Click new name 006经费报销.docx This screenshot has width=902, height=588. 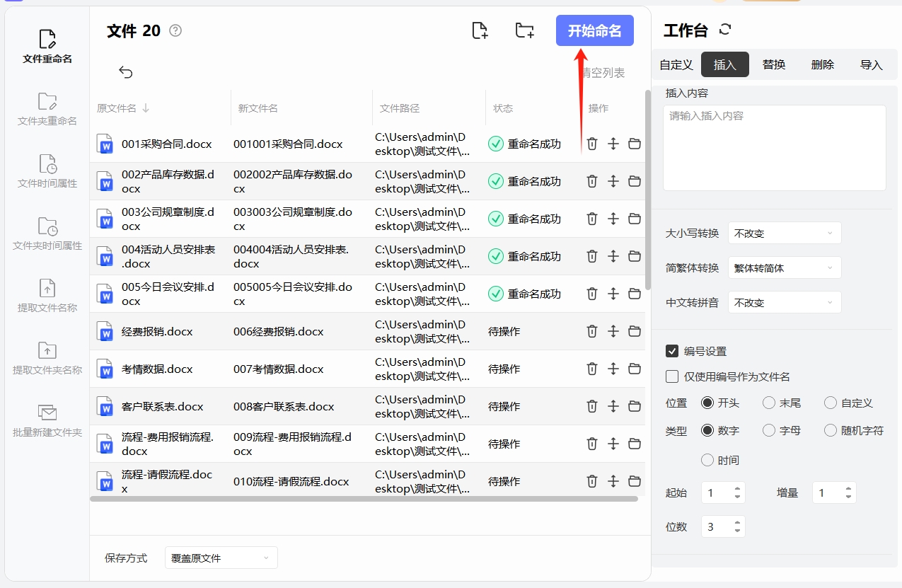(x=278, y=331)
